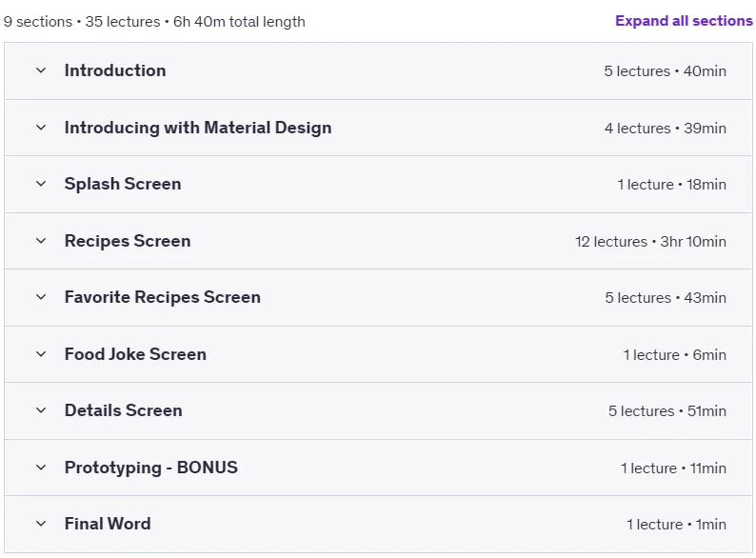Click chevron next to Favorite Recipes Screen
The height and width of the screenshot is (558, 756).
click(41, 297)
